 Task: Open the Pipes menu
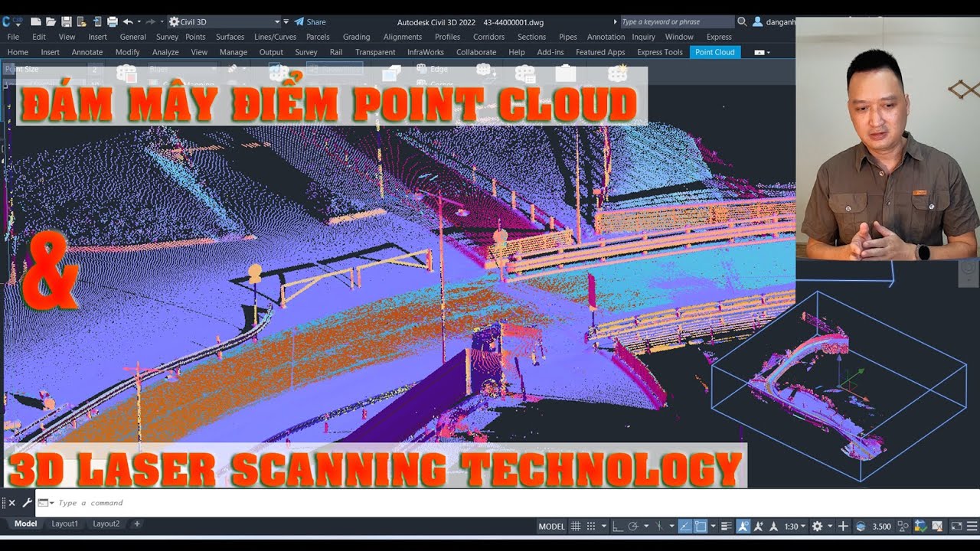coord(568,37)
